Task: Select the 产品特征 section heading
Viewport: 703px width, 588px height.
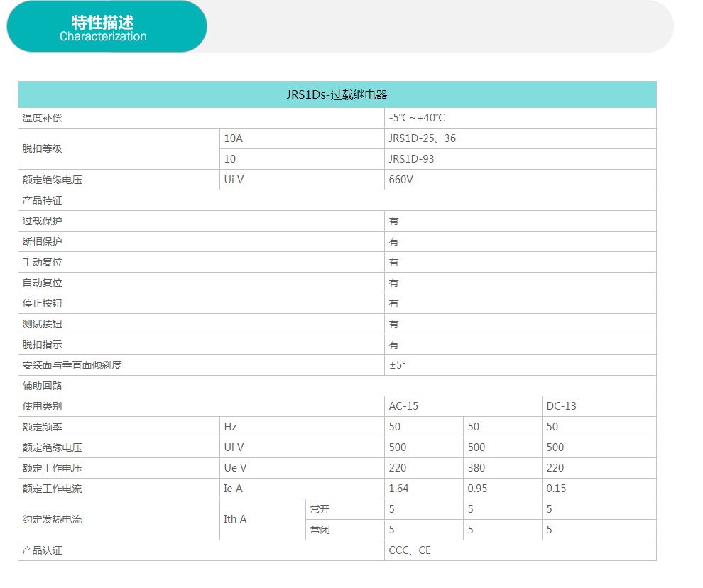Action: [x=42, y=200]
